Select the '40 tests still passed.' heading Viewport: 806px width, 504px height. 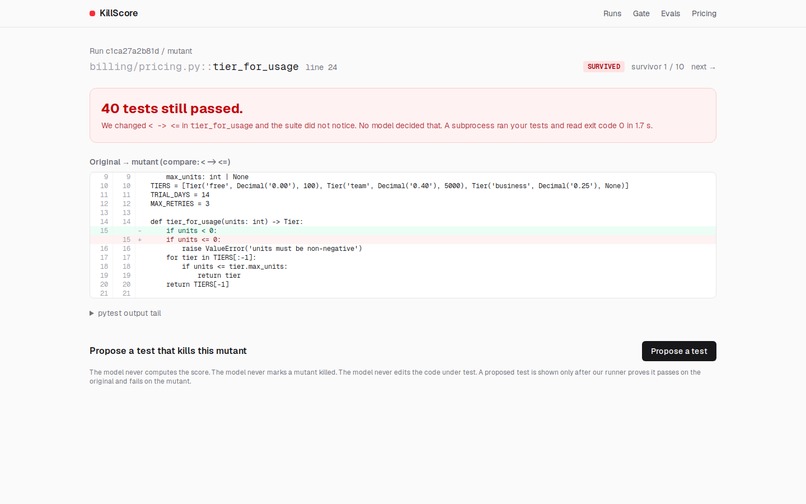pyautogui.click(x=172, y=109)
